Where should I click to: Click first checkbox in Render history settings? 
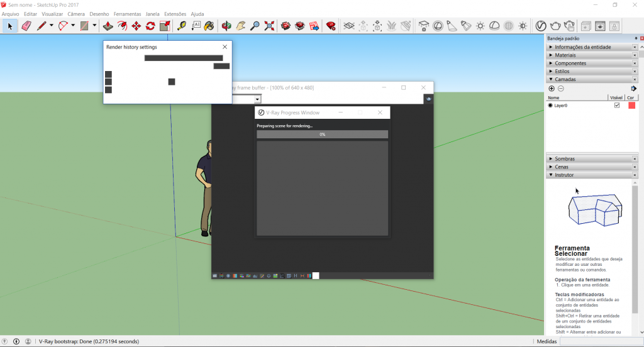coord(108,74)
